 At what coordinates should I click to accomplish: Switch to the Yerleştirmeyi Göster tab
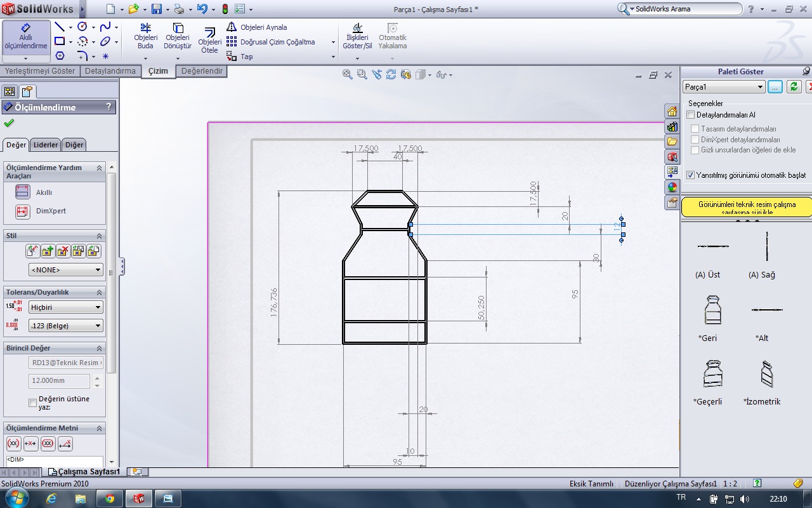tap(40, 71)
